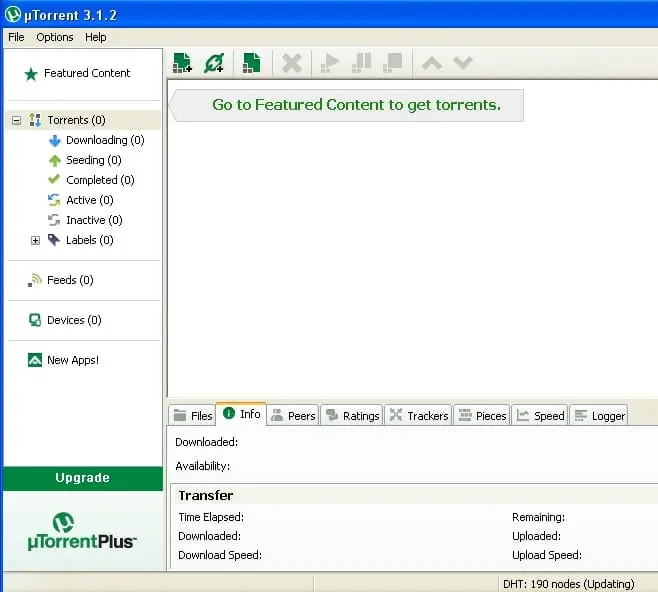The height and width of the screenshot is (592, 658).
Task: Click the µTorrentPlus logo banner
Action: tap(82, 531)
